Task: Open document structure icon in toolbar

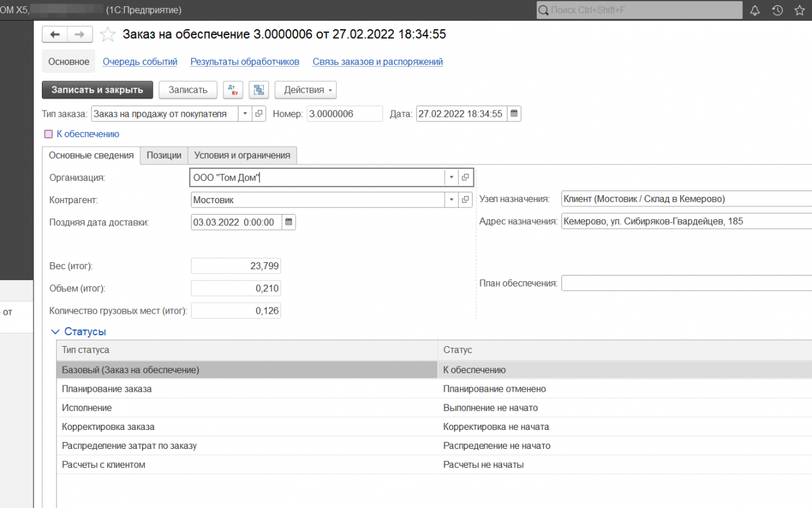Action: tap(259, 90)
